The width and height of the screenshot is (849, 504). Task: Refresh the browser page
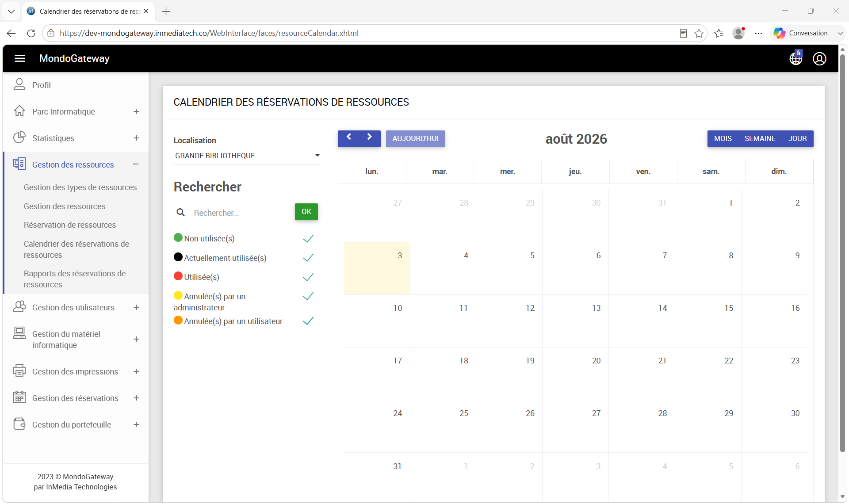[x=31, y=33]
